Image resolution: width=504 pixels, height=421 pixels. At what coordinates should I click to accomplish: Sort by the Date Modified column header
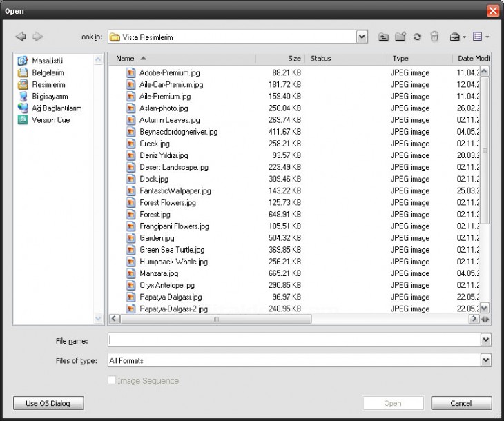click(472, 59)
